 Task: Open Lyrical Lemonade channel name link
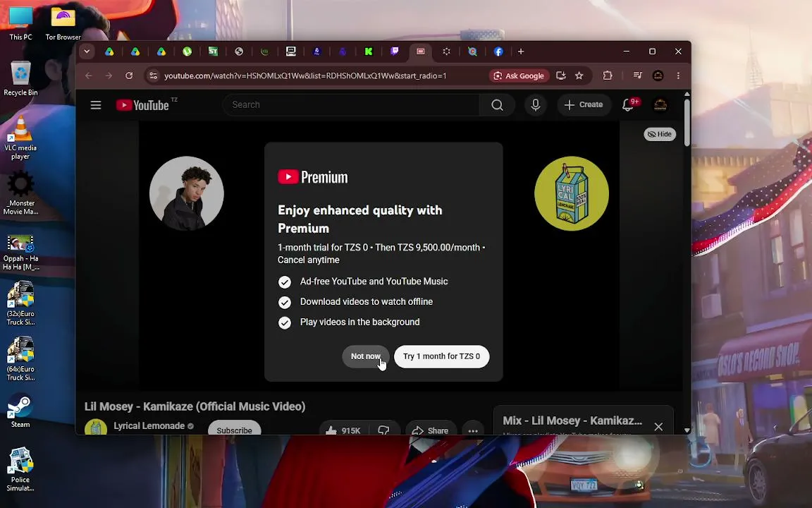pyautogui.click(x=149, y=425)
